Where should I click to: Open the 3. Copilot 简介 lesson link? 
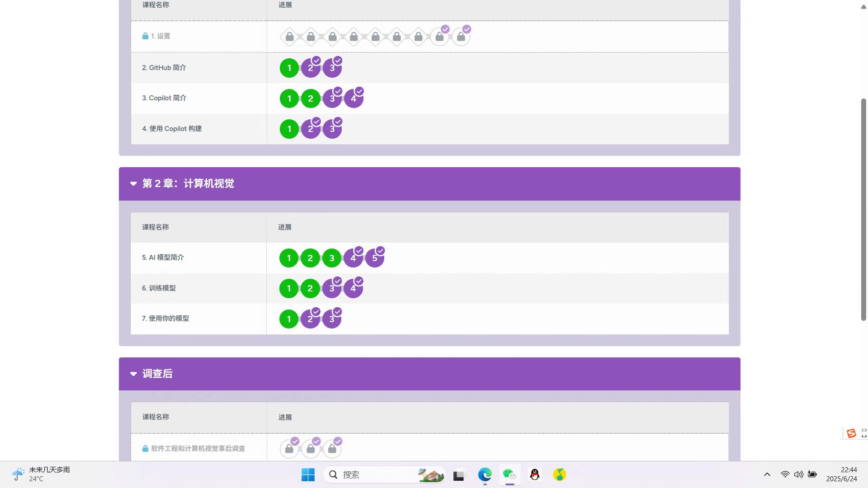click(x=164, y=98)
